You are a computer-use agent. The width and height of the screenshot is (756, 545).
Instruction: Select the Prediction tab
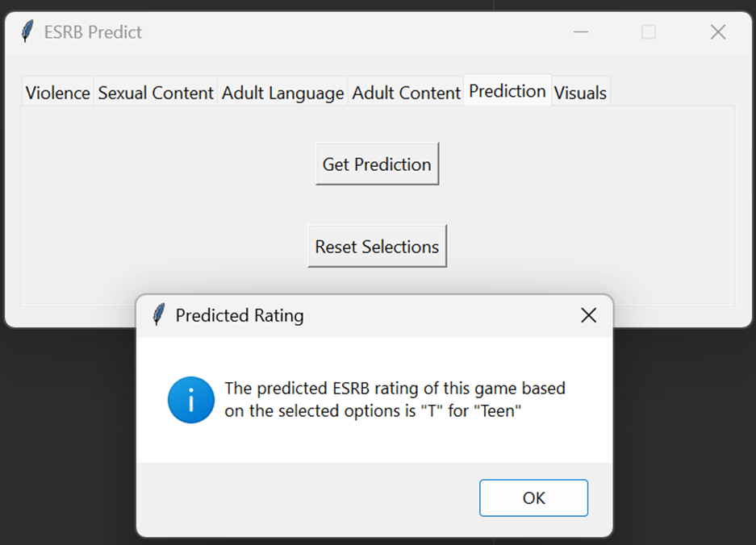coord(507,90)
